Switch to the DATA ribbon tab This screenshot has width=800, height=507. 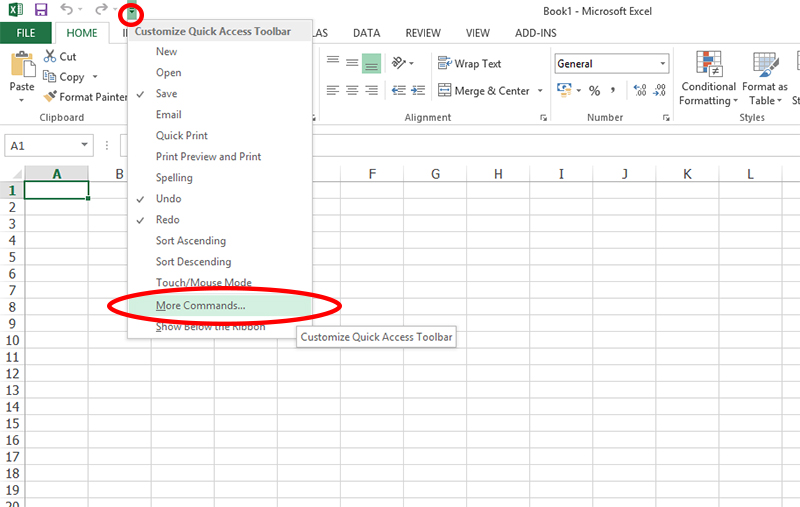[366, 33]
